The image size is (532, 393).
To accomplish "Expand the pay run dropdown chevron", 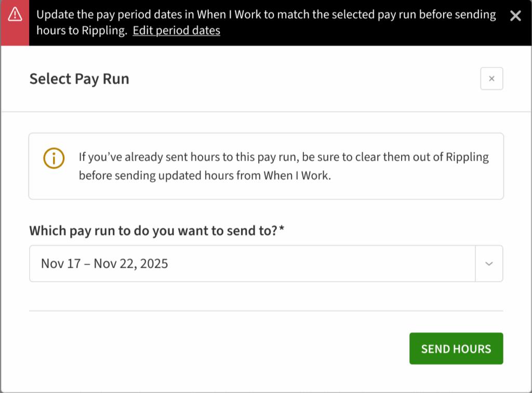I will click(x=489, y=264).
